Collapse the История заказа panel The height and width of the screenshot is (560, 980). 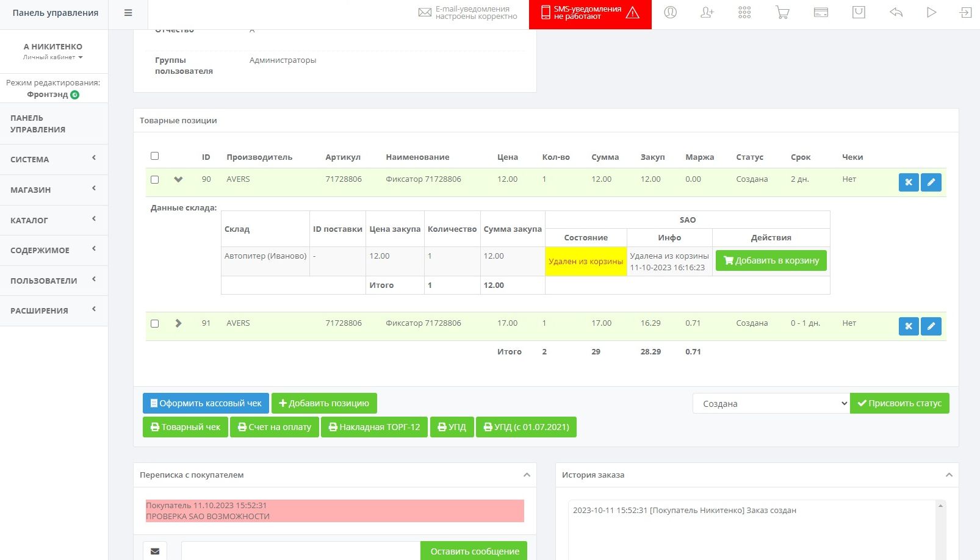coord(949,475)
